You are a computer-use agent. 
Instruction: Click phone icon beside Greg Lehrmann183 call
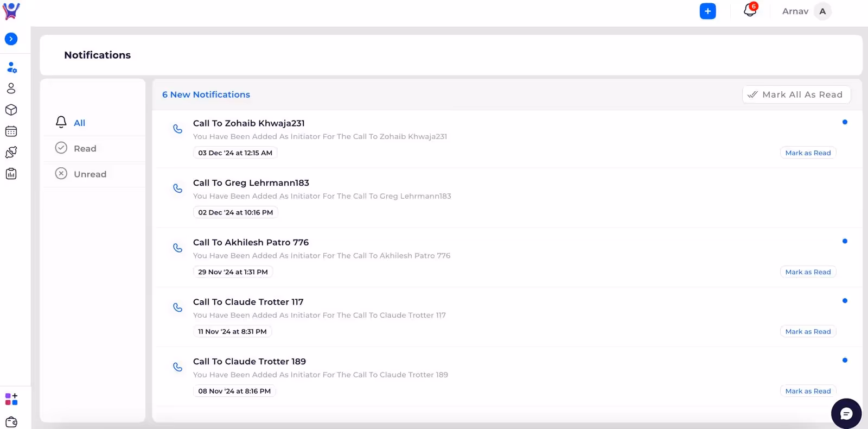click(177, 188)
